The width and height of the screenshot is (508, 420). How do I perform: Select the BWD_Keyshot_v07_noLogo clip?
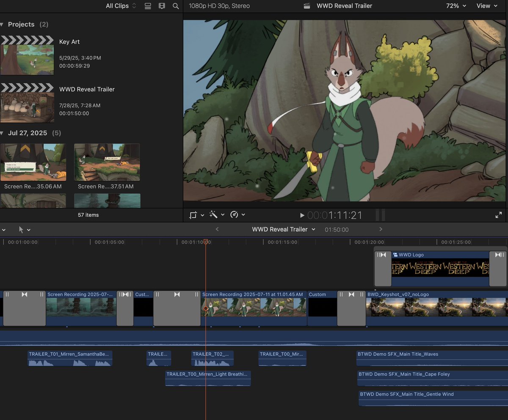[436, 307]
